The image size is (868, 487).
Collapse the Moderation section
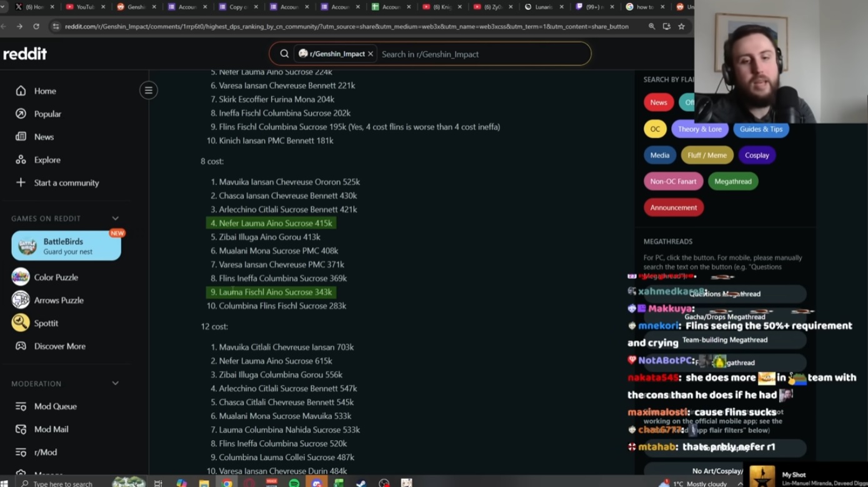[x=116, y=383]
